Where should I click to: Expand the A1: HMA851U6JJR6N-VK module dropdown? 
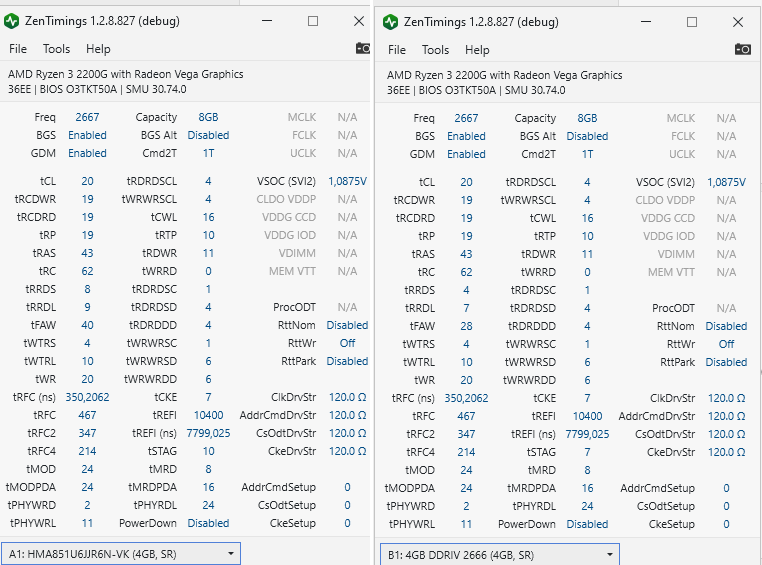coord(121,554)
